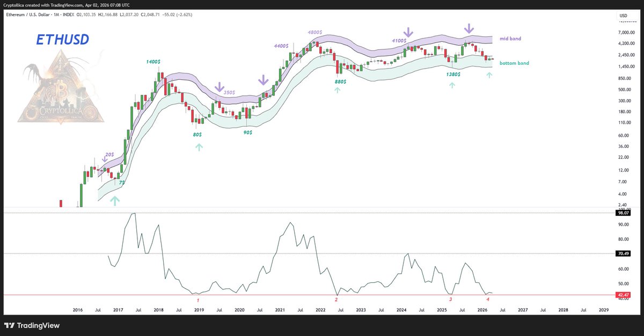Click the 2021 label on the time axis

280,310
